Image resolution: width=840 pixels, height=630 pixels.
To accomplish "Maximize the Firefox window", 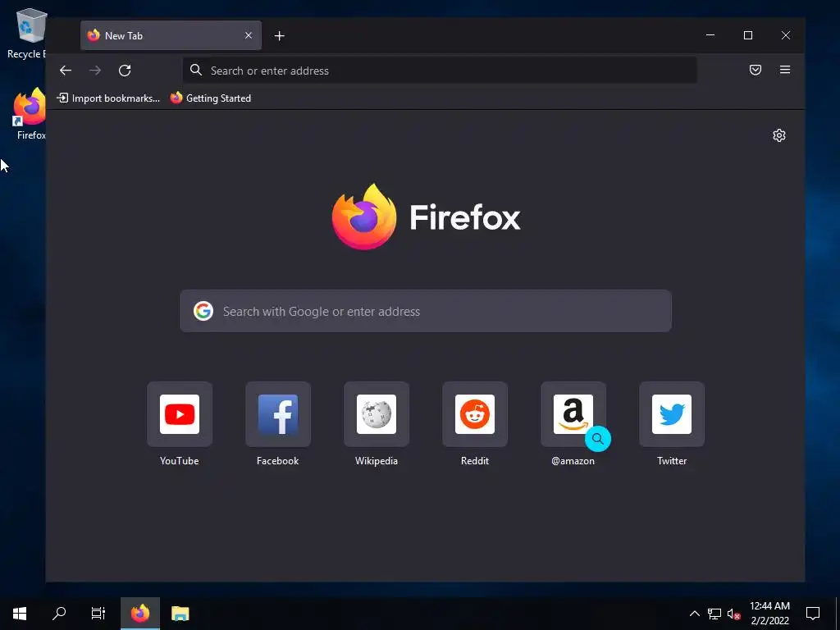I will (x=748, y=35).
